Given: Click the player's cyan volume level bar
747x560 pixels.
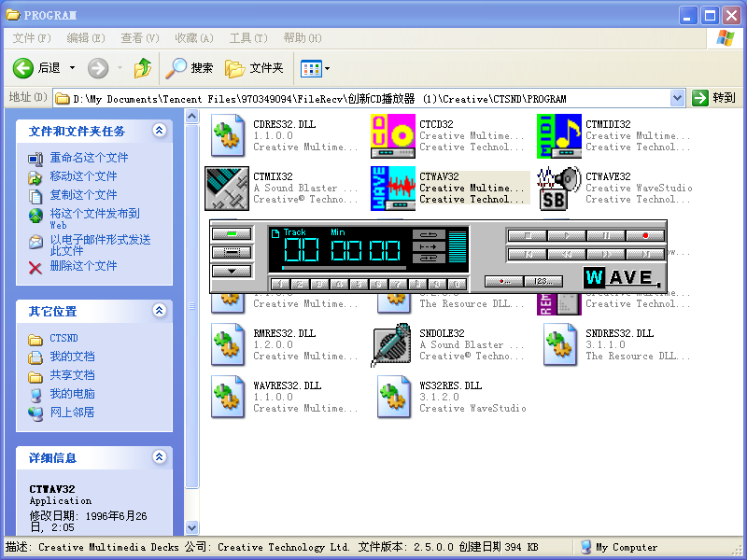Looking at the screenshot, I should [x=457, y=246].
